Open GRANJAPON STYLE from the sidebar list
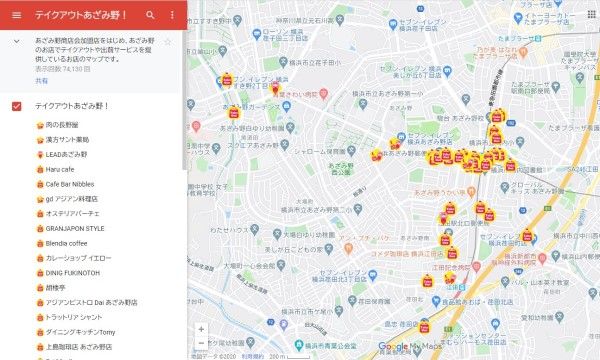Screen dimensions: 600x360 click(75, 228)
